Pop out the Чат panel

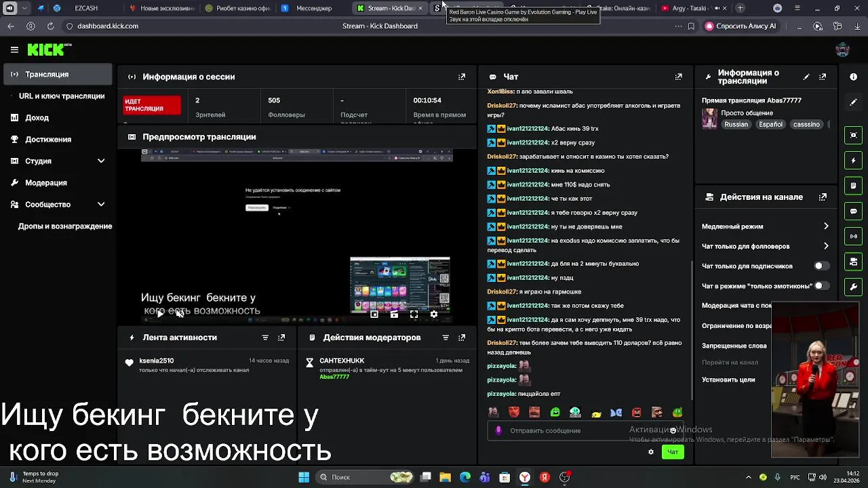(678, 77)
